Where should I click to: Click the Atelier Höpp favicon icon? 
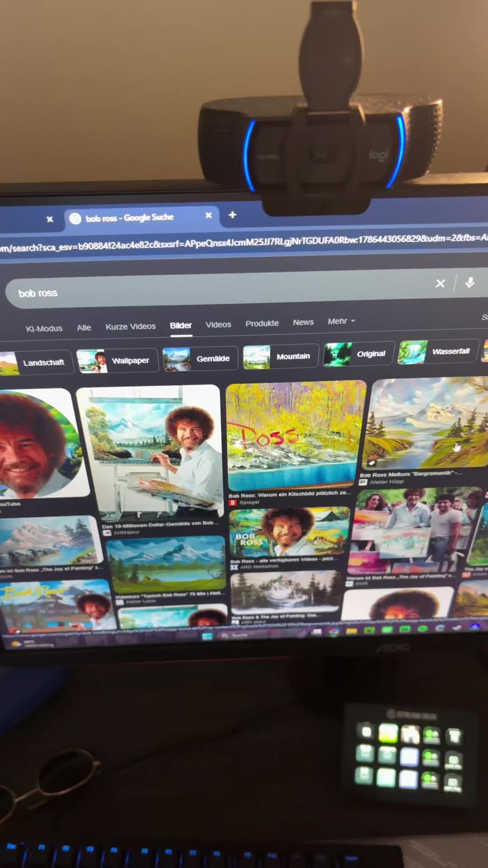363,482
